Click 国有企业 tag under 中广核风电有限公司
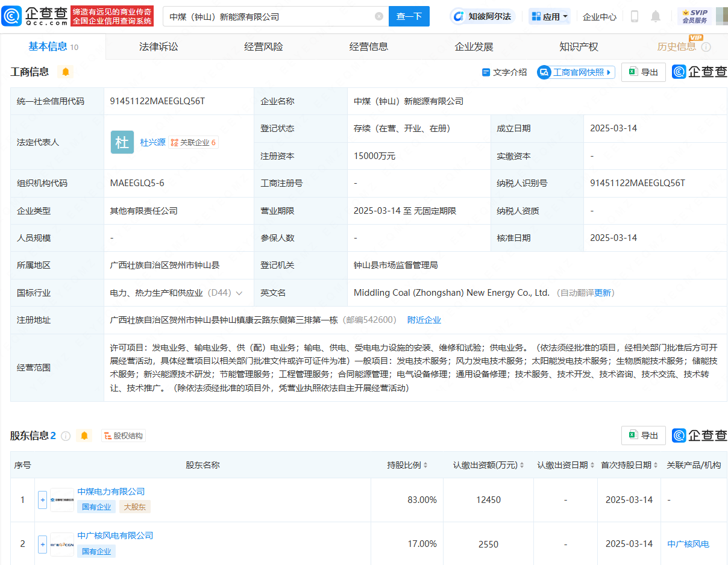Viewport: 728px width, 565px height. coord(96,551)
